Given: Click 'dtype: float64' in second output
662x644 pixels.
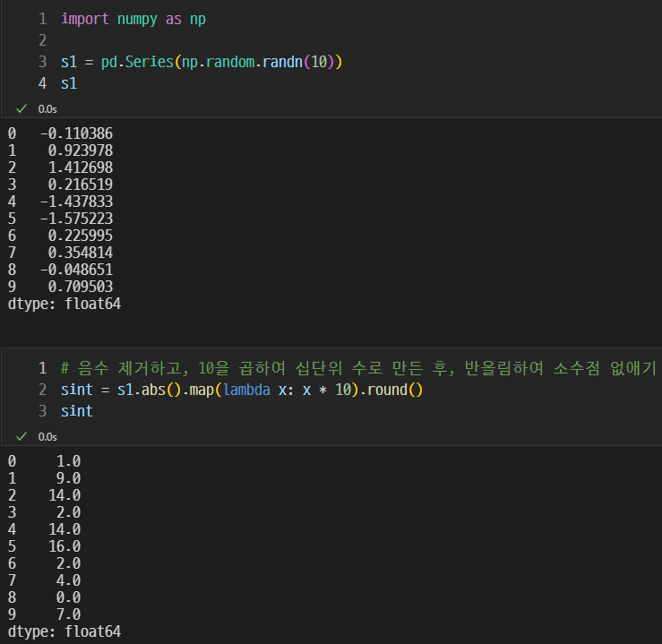Looking at the screenshot, I should click(x=64, y=631).
